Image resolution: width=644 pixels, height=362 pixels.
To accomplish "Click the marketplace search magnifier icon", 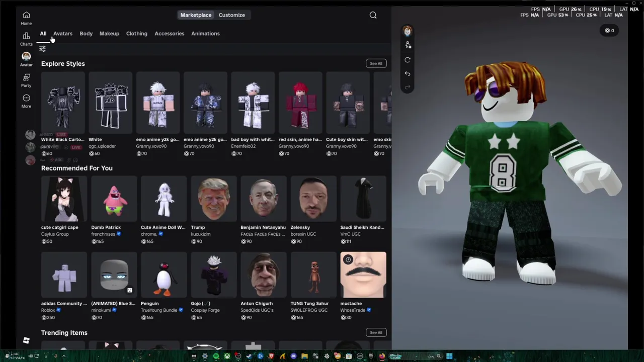I will pos(373,15).
